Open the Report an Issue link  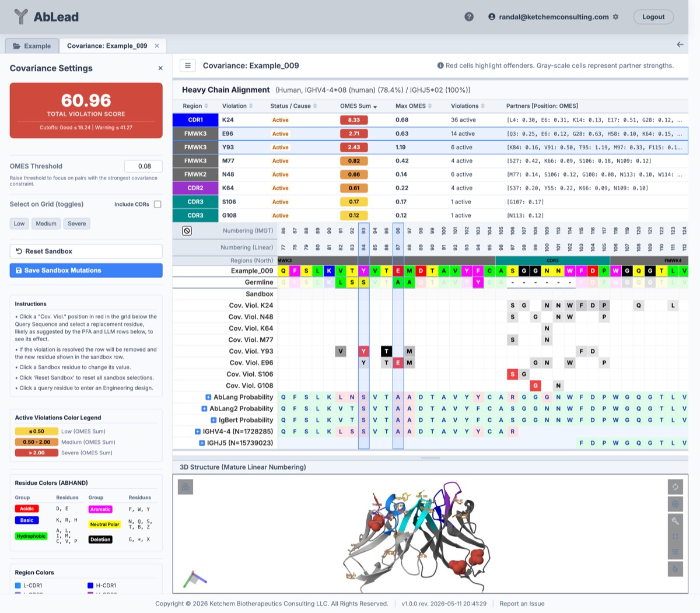pyautogui.click(x=522, y=604)
